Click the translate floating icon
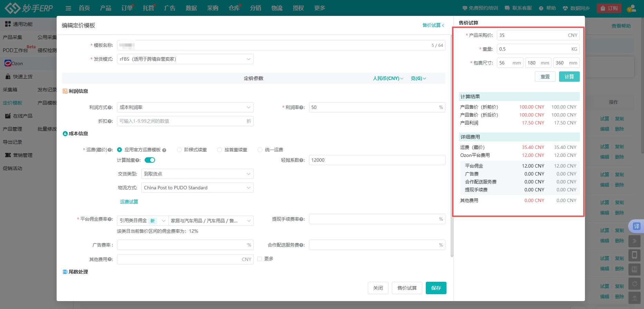Viewport: 644px width, 309px height. click(636, 226)
